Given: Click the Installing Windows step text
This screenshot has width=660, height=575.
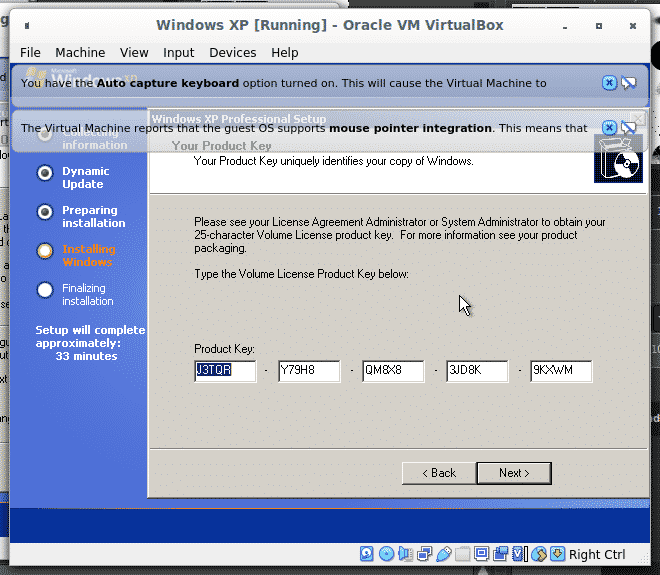Looking at the screenshot, I should [88, 255].
